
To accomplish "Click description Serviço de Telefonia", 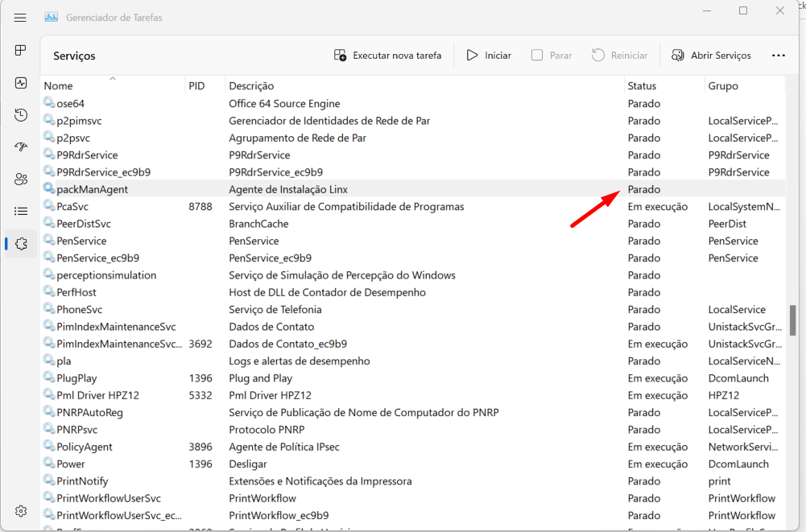I will point(275,309).
